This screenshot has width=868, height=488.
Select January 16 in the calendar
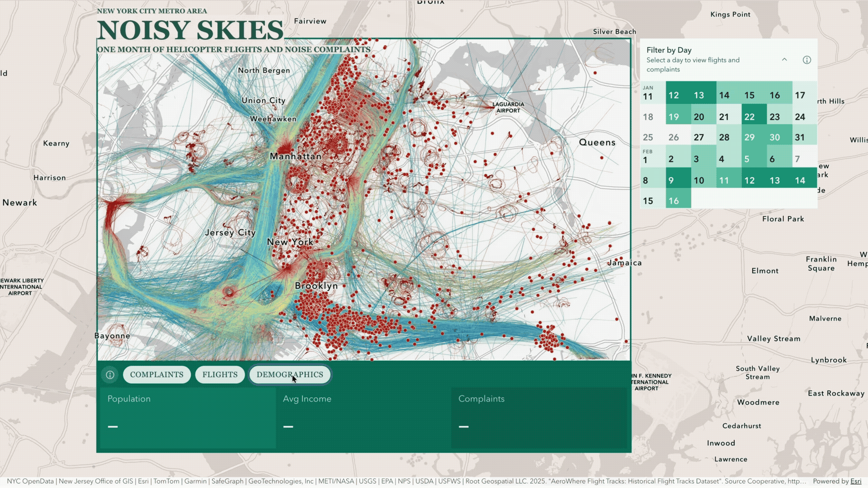(x=779, y=93)
